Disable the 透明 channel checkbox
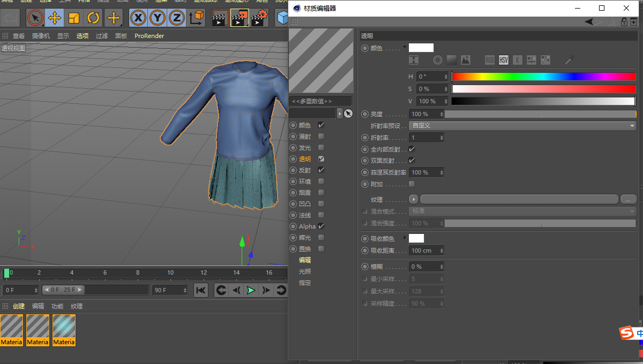This screenshot has width=643, height=364. point(321,159)
